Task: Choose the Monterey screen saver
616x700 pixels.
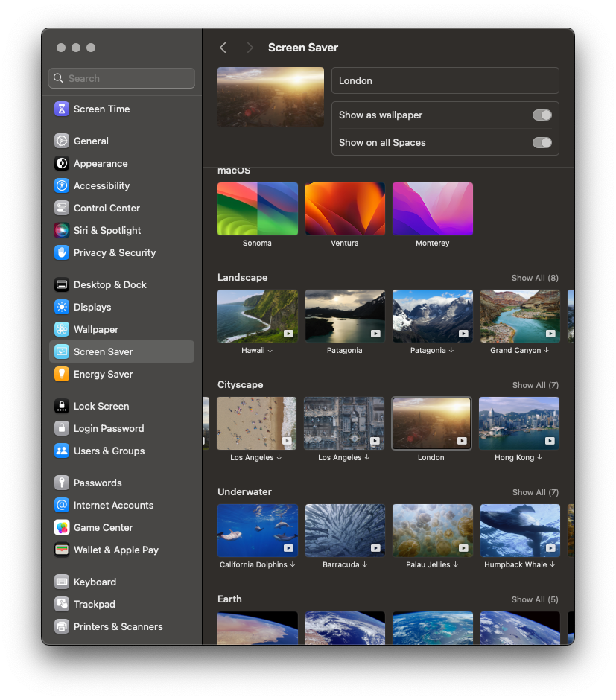Action: 433,209
